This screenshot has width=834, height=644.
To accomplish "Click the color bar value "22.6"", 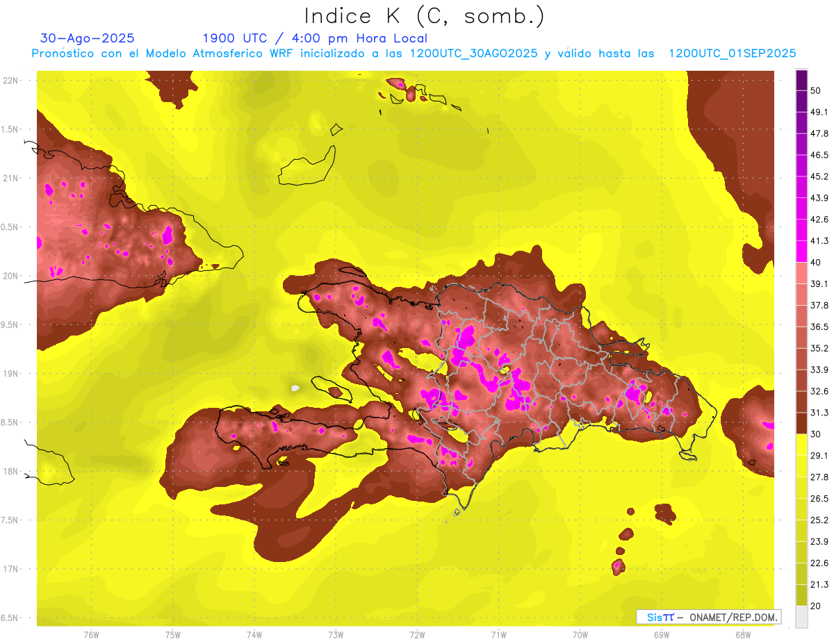I will tap(819, 563).
